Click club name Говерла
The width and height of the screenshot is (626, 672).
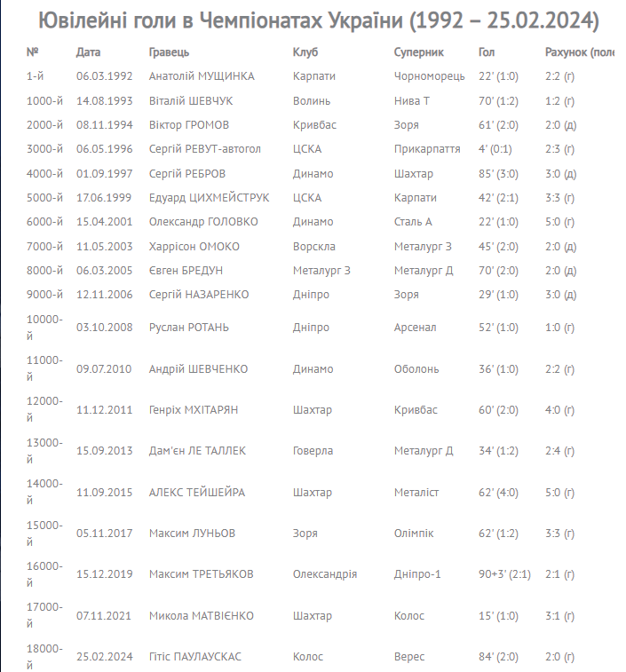[313, 451]
